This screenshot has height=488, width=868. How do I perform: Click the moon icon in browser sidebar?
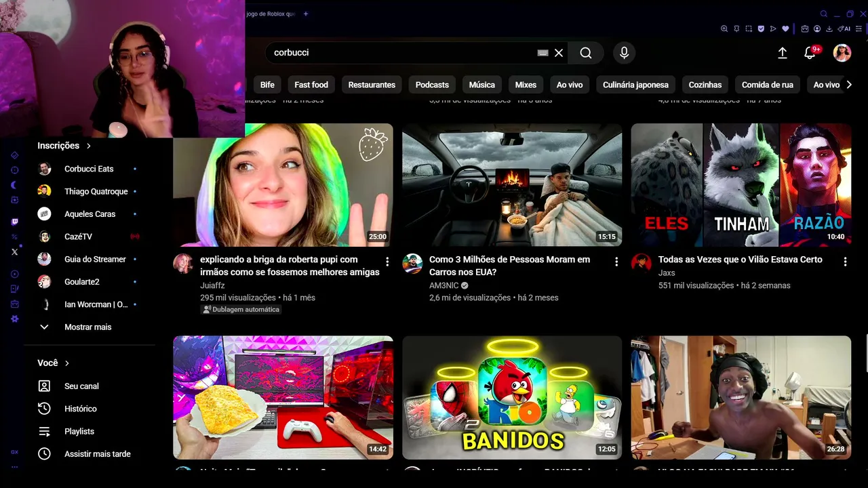coord(15,185)
